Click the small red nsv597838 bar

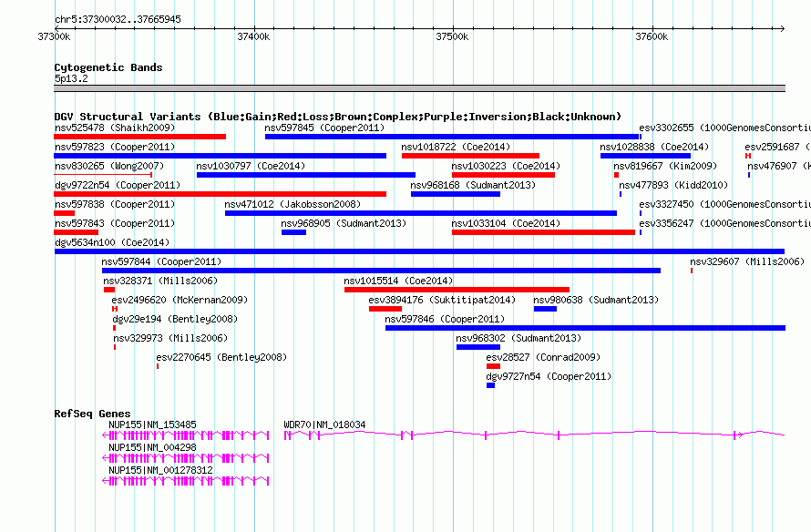tap(64, 213)
